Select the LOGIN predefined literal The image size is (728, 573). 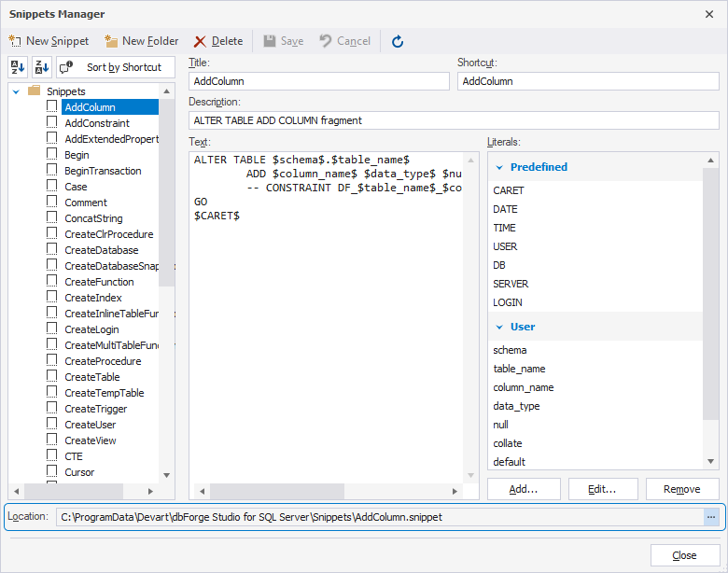click(x=508, y=302)
